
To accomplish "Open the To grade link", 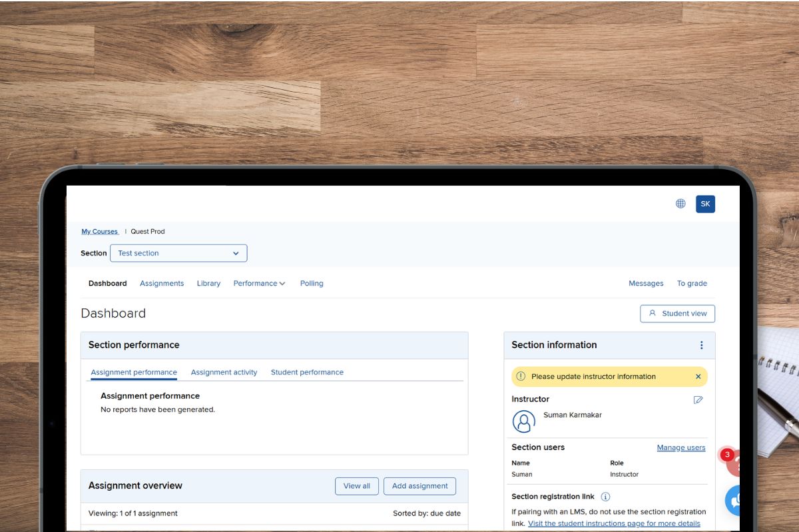I will tap(692, 284).
